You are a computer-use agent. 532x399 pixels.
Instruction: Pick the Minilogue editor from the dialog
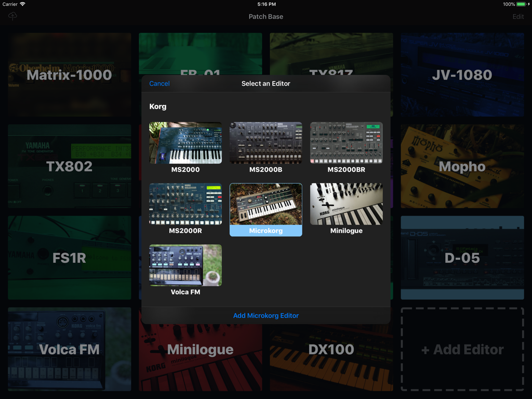[346, 203]
